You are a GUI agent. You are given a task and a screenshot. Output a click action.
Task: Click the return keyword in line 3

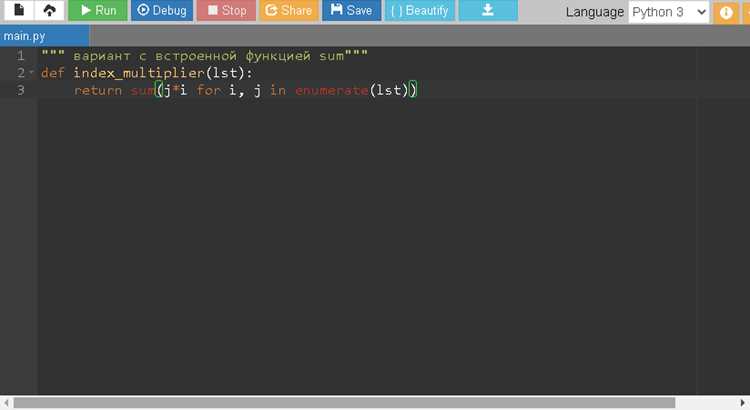98,90
